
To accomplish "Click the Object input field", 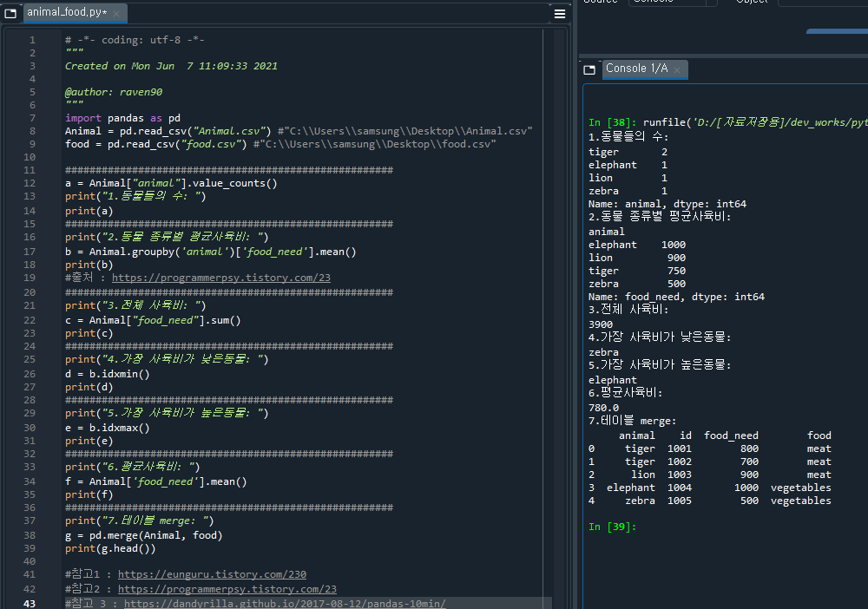I will pyautogui.click(x=820, y=2).
